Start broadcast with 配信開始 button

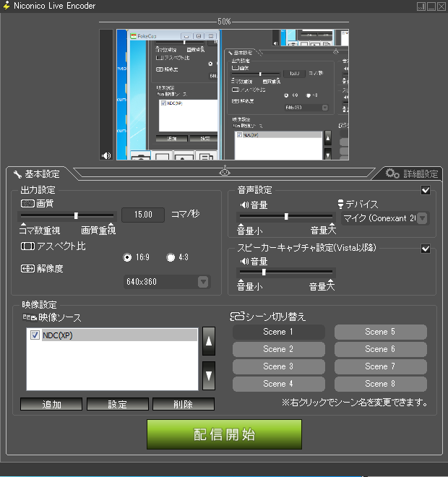[x=225, y=434]
